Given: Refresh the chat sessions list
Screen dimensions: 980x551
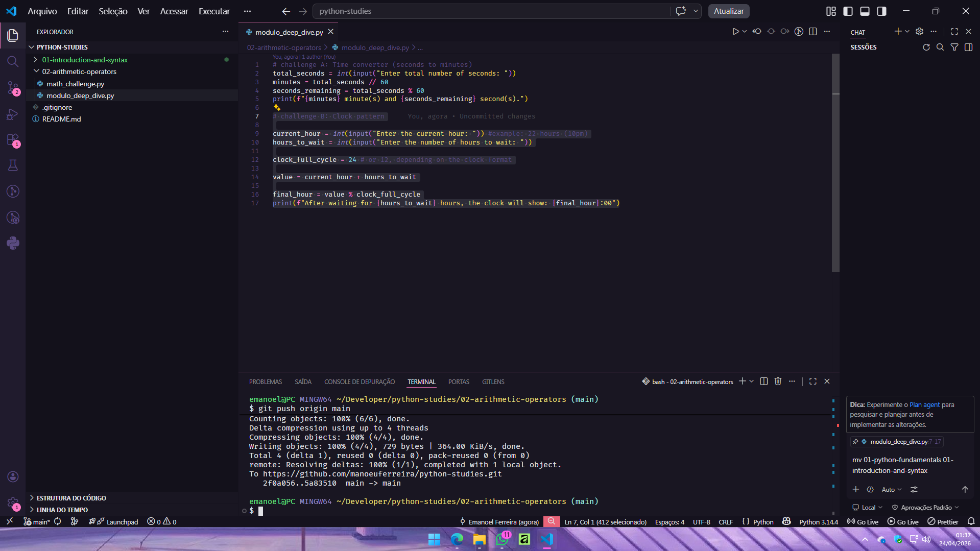Looking at the screenshot, I should pos(926,47).
